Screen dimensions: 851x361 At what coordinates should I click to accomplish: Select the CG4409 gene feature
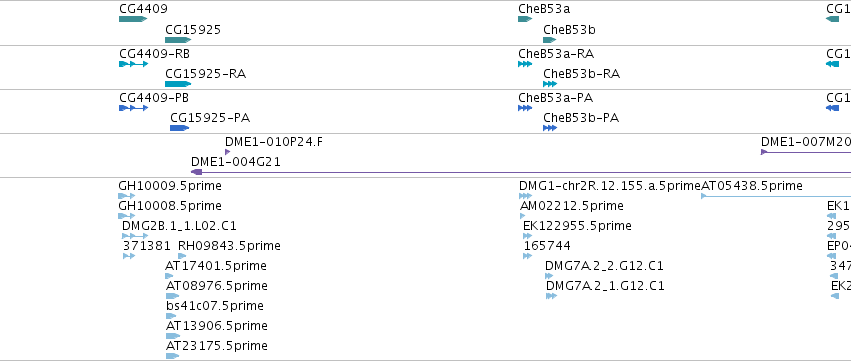pyautogui.click(x=133, y=19)
